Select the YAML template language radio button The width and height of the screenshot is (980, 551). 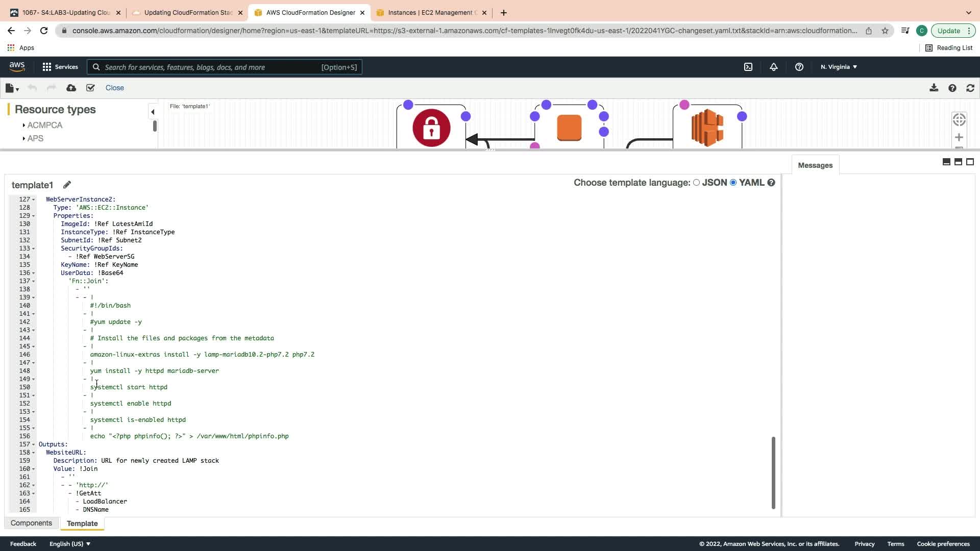[x=733, y=183]
